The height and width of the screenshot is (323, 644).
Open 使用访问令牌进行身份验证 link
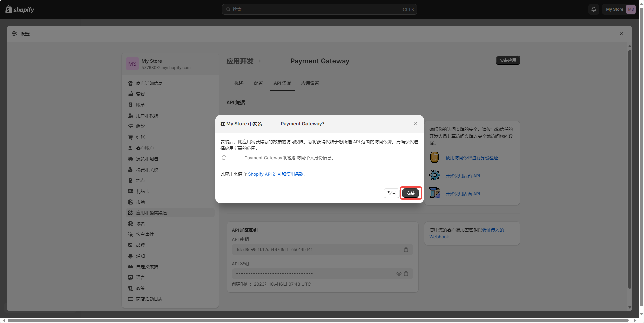(x=472, y=158)
